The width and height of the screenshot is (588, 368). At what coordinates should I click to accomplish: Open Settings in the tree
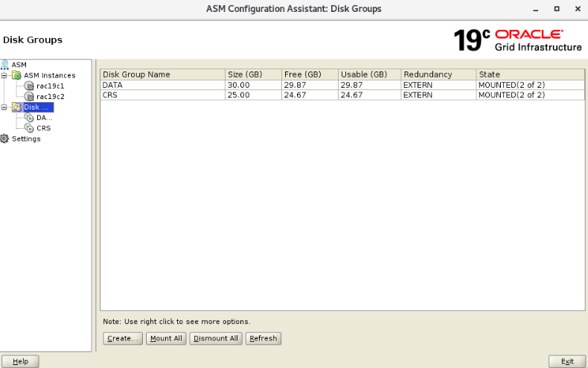coord(26,139)
